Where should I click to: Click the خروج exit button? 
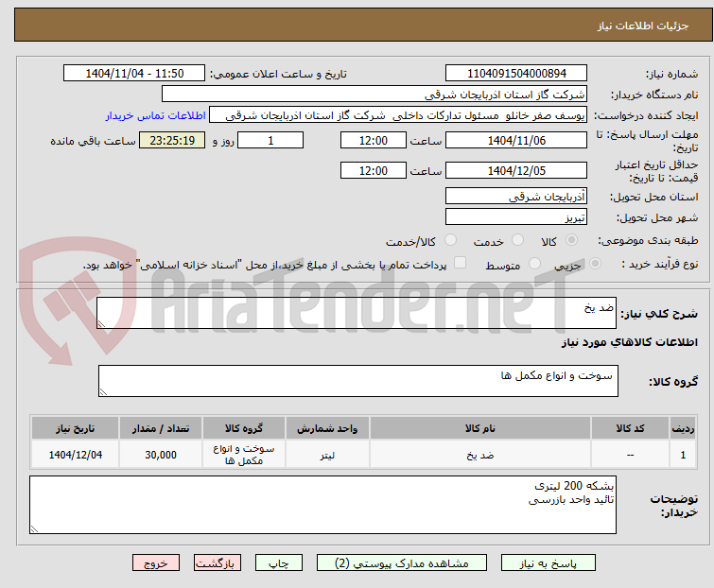(x=156, y=563)
